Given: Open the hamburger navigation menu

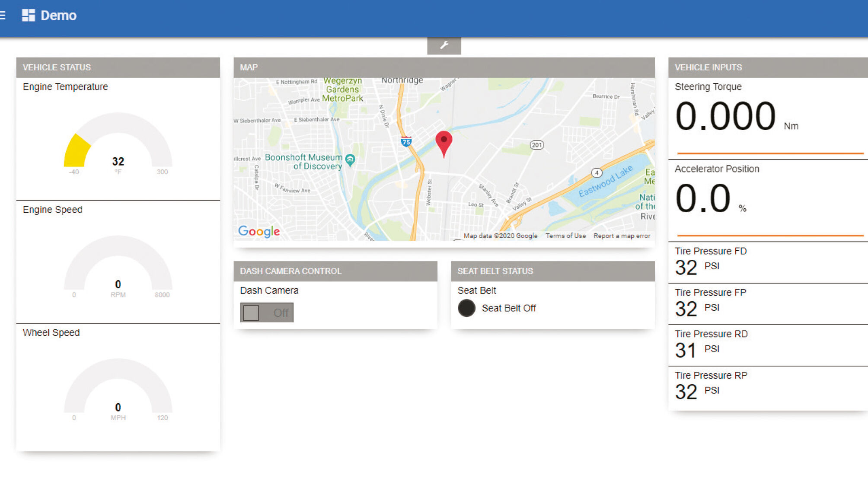Looking at the screenshot, I should pyautogui.click(x=3, y=16).
